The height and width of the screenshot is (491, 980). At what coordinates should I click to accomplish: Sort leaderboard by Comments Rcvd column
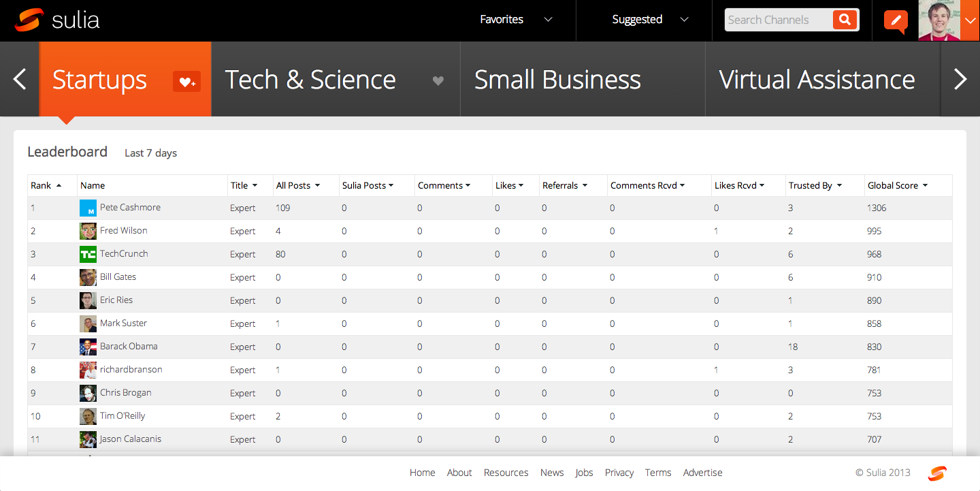pos(648,185)
